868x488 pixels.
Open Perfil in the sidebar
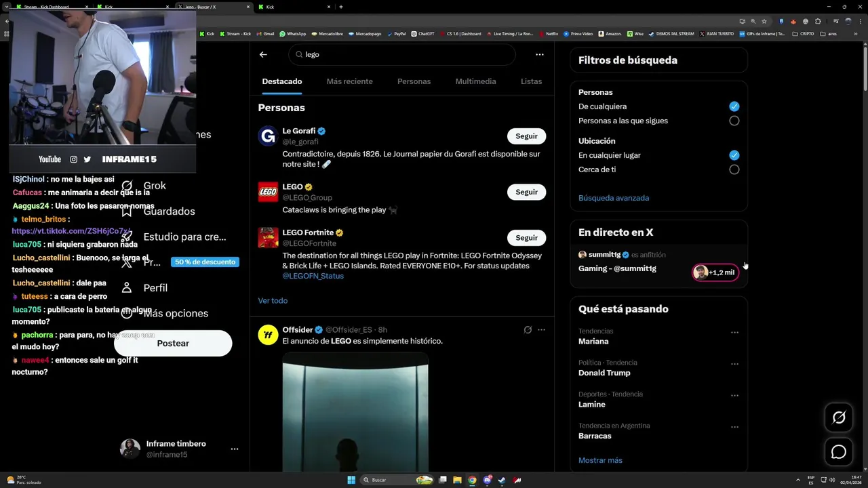click(x=144, y=288)
